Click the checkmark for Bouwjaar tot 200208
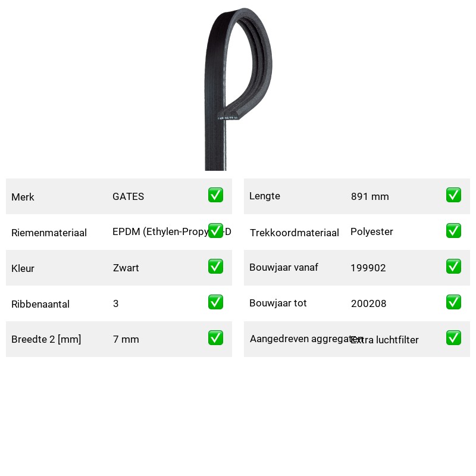This screenshot has height=476, width=476. (453, 302)
